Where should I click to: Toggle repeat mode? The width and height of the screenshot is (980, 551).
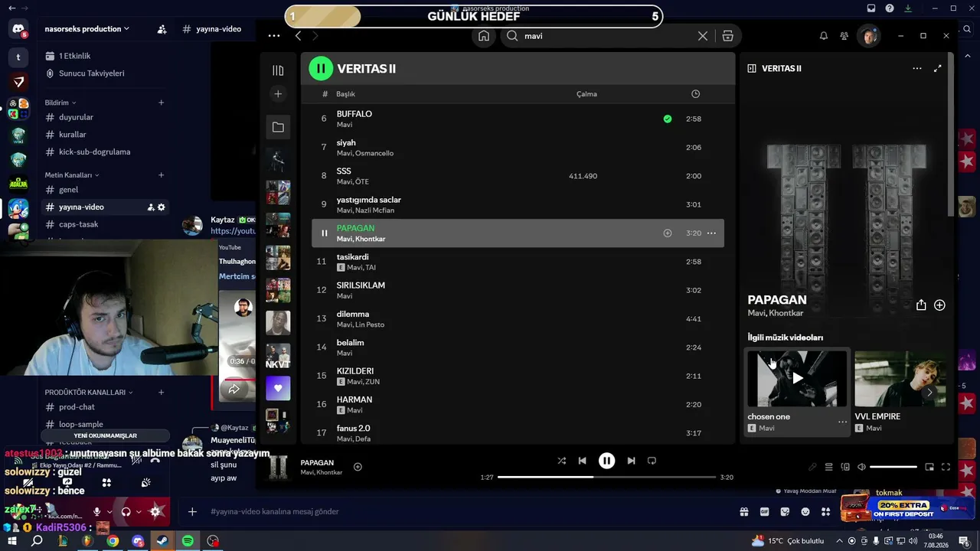tap(652, 461)
